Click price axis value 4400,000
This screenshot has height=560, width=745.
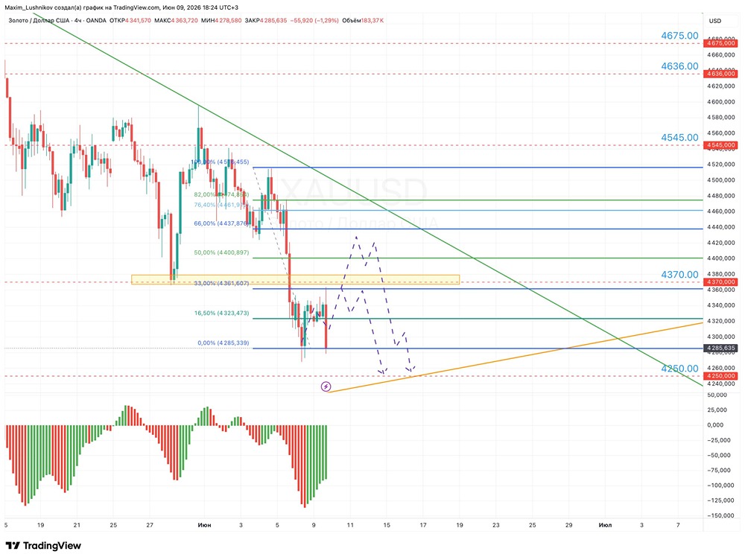click(x=720, y=258)
